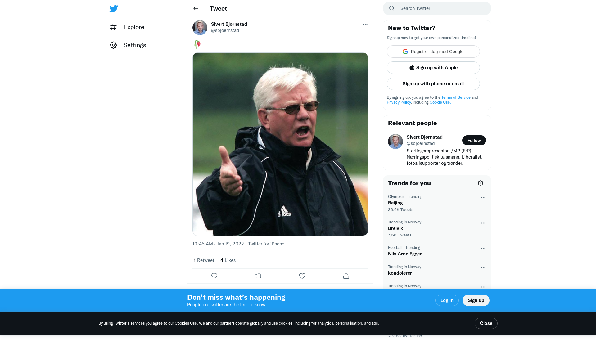Click the Twitter bird logo
The image size is (596, 364).
pos(114,9)
